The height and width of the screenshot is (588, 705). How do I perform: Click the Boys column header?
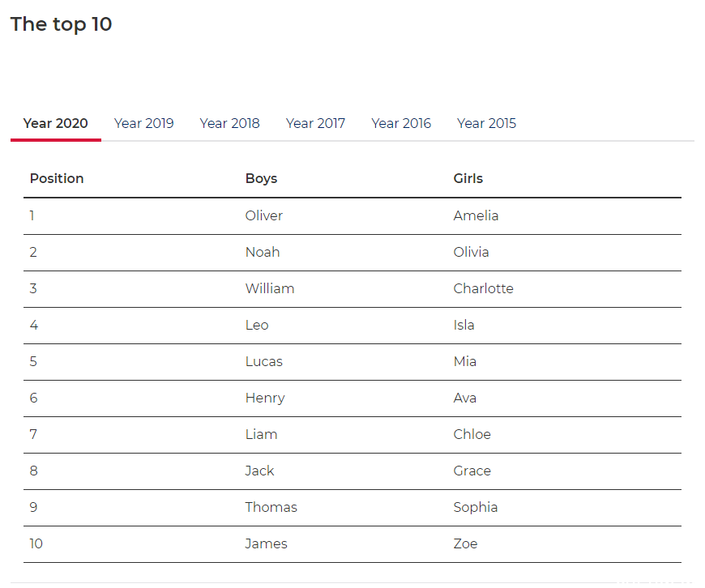[261, 178]
